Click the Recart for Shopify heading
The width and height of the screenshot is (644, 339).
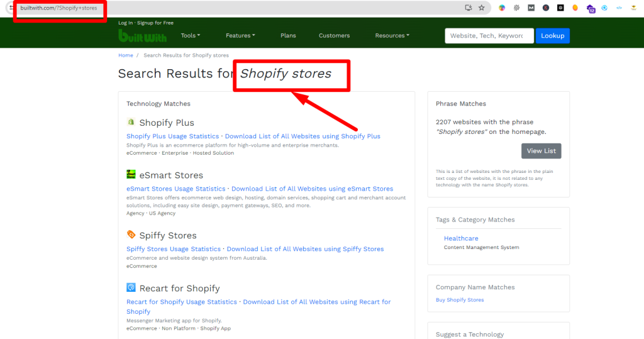(179, 289)
